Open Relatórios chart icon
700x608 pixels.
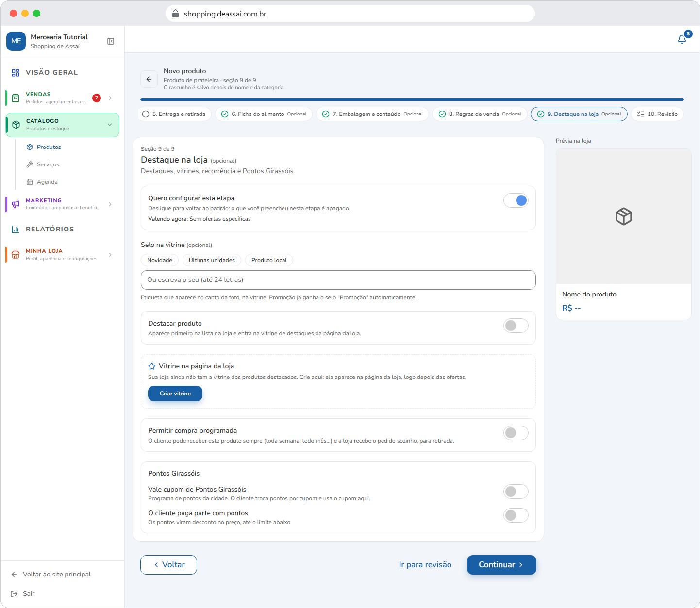click(16, 229)
